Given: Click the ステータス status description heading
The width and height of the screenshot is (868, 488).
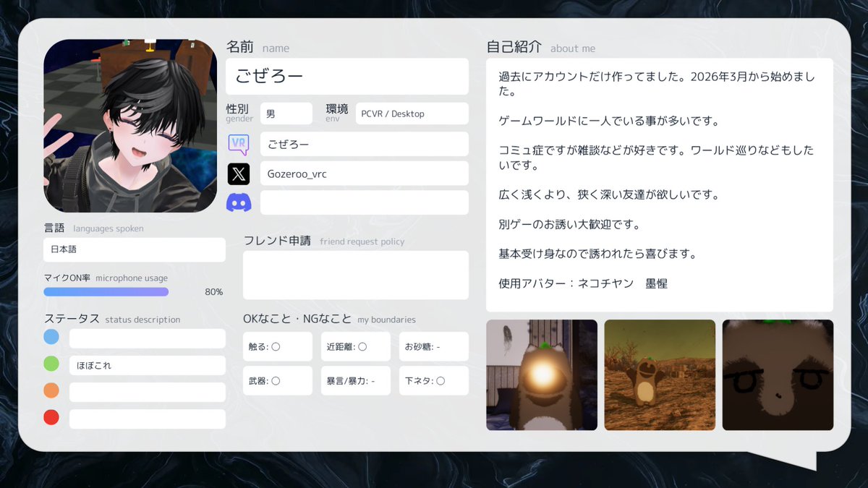Looking at the screenshot, I should pyautogui.click(x=112, y=319).
